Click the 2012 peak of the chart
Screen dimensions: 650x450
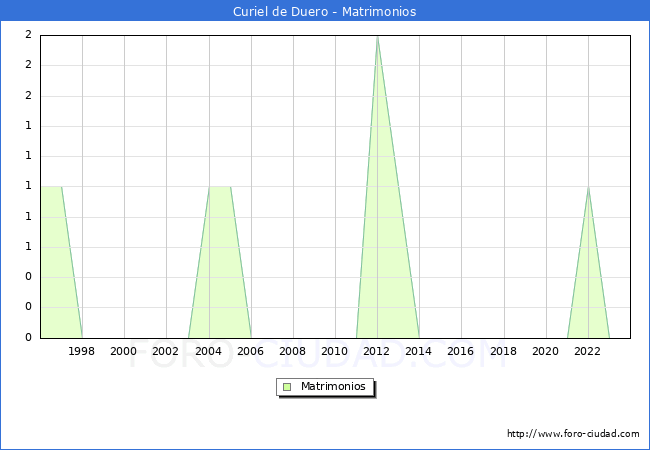377,37
